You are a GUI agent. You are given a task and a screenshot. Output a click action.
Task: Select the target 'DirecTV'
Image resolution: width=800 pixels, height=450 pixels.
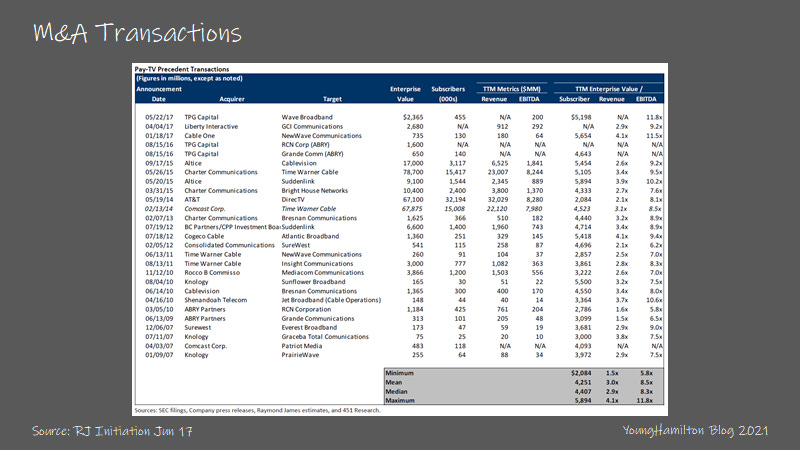click(x=293, y=200)
